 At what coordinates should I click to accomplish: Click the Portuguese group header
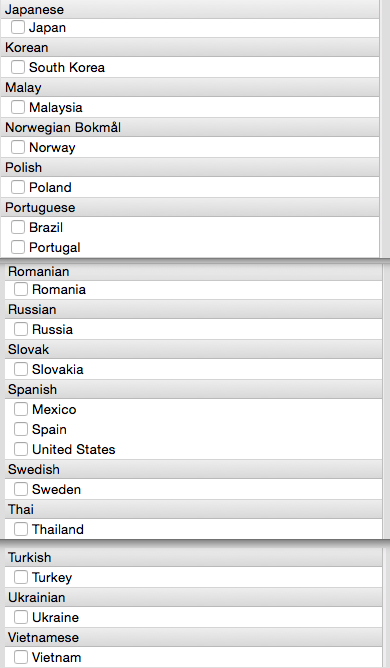point(190,207)
